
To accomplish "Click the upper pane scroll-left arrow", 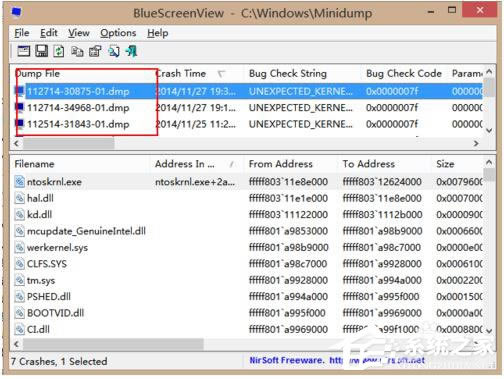I will [16, 143].
